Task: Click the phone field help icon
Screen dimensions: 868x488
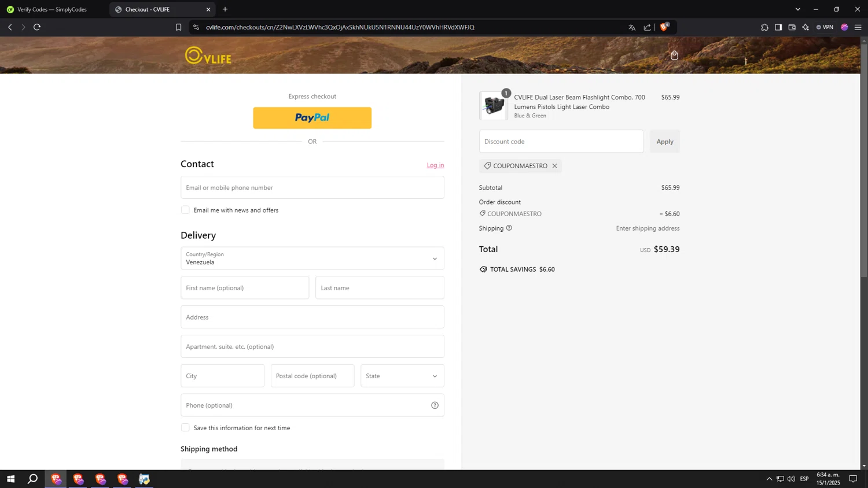Action: click(435, 405)
